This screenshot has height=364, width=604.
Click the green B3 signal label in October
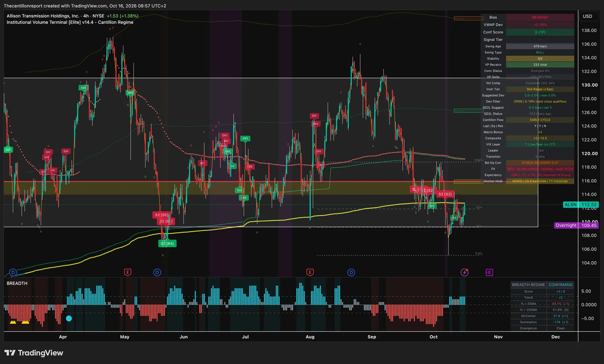pyautogui.click(x=454, y=218)
